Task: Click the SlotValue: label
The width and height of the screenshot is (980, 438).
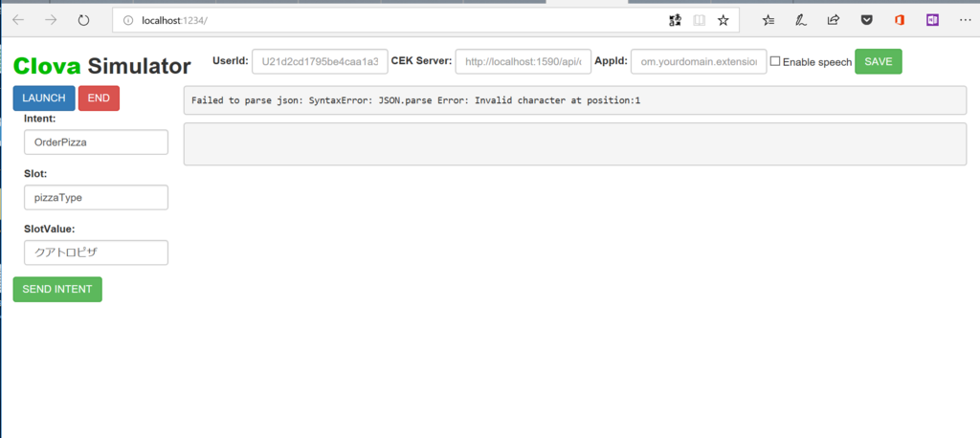Action: tap(50, 229)
